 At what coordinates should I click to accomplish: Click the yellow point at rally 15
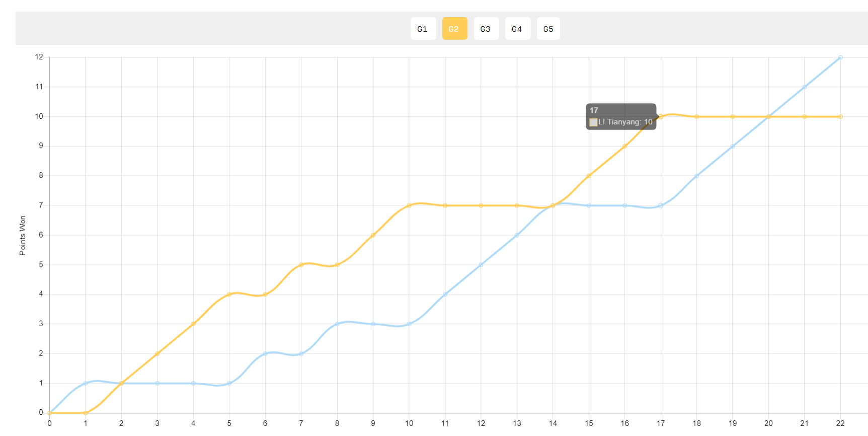click(589, 176)
